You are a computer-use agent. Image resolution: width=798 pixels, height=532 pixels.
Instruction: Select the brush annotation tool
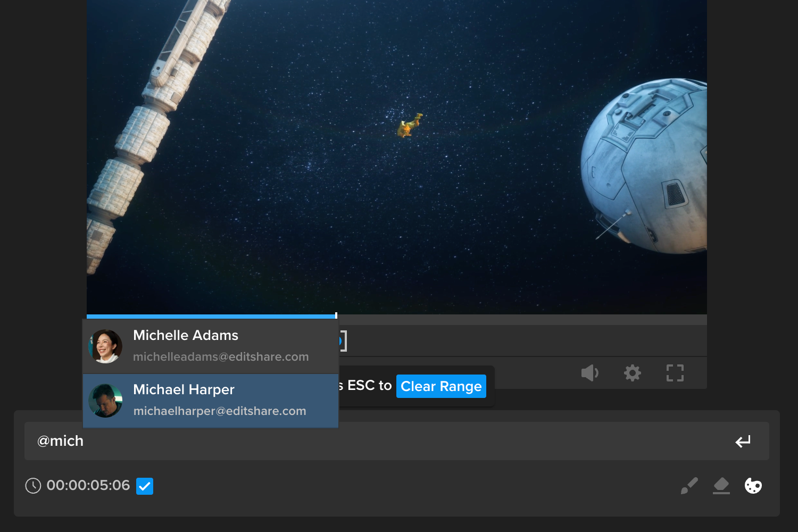point(689,485)
